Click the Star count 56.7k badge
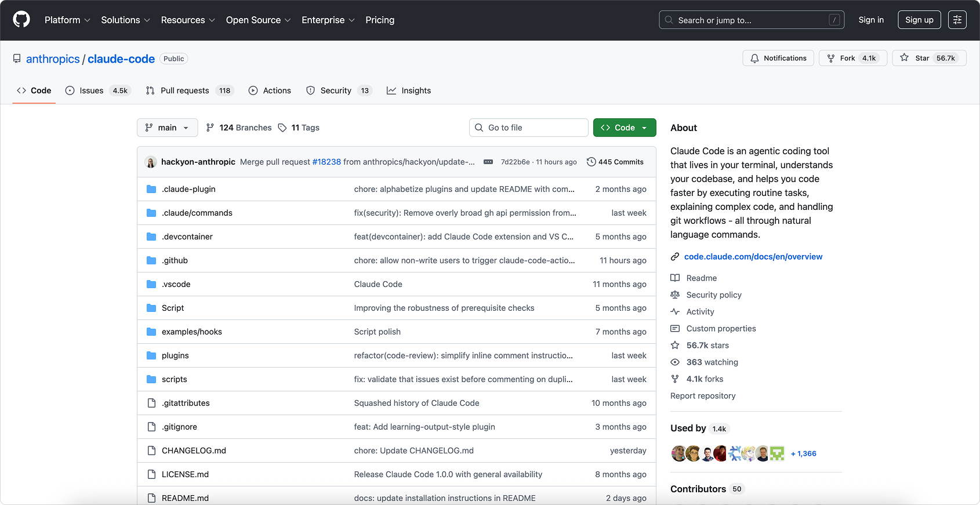 click(x=945, y=58)
